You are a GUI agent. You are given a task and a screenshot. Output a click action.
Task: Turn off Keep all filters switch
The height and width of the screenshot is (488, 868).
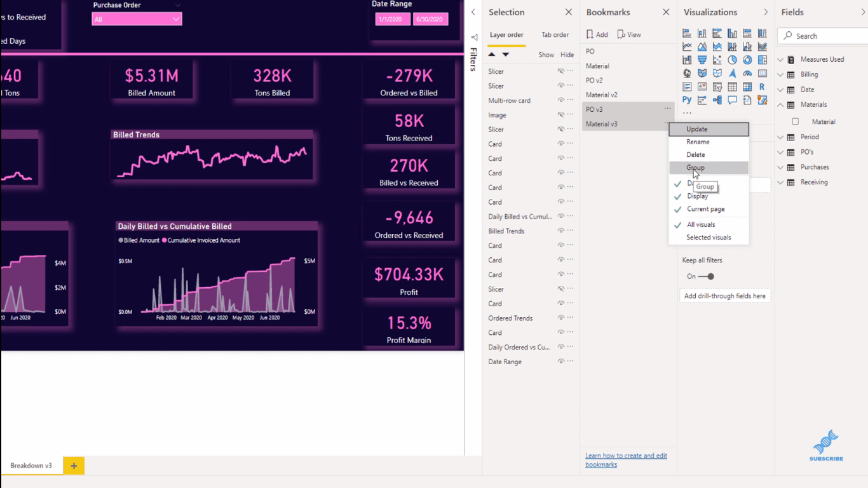706,276
